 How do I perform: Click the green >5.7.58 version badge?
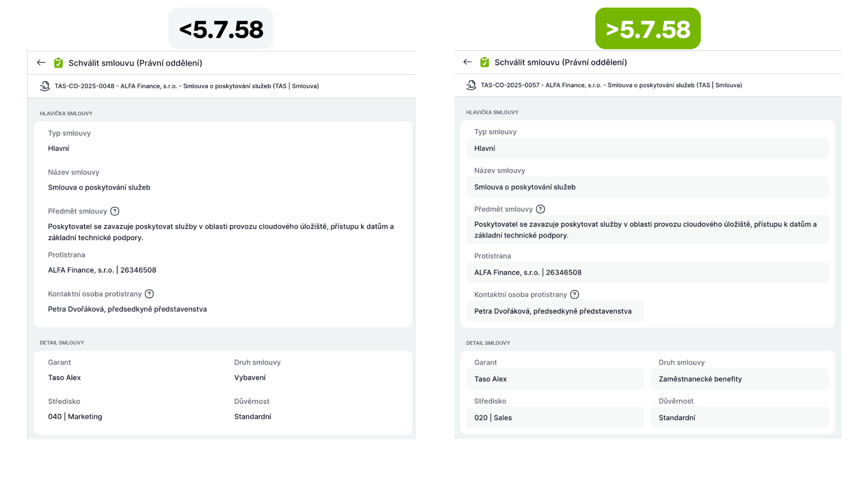click(x=647, y=28)
